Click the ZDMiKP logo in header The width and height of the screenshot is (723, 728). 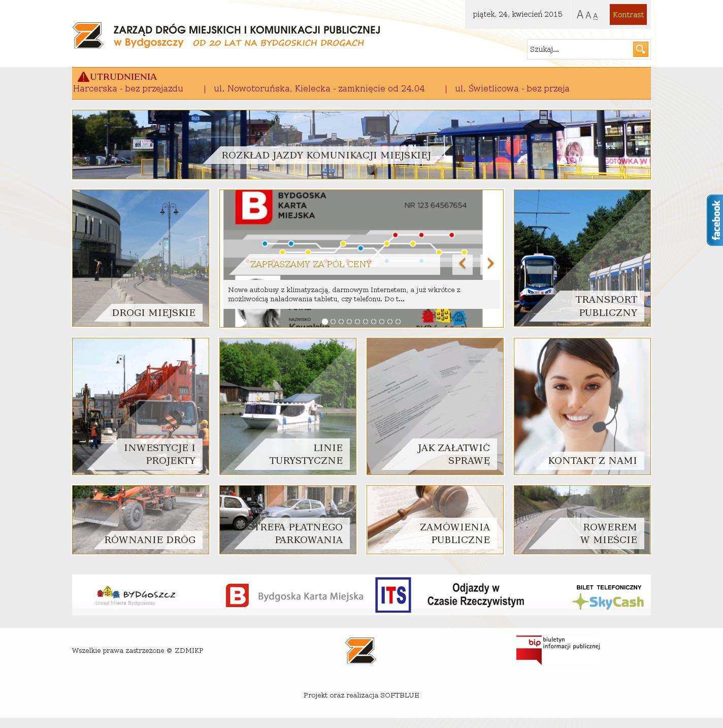pos(88,36)
